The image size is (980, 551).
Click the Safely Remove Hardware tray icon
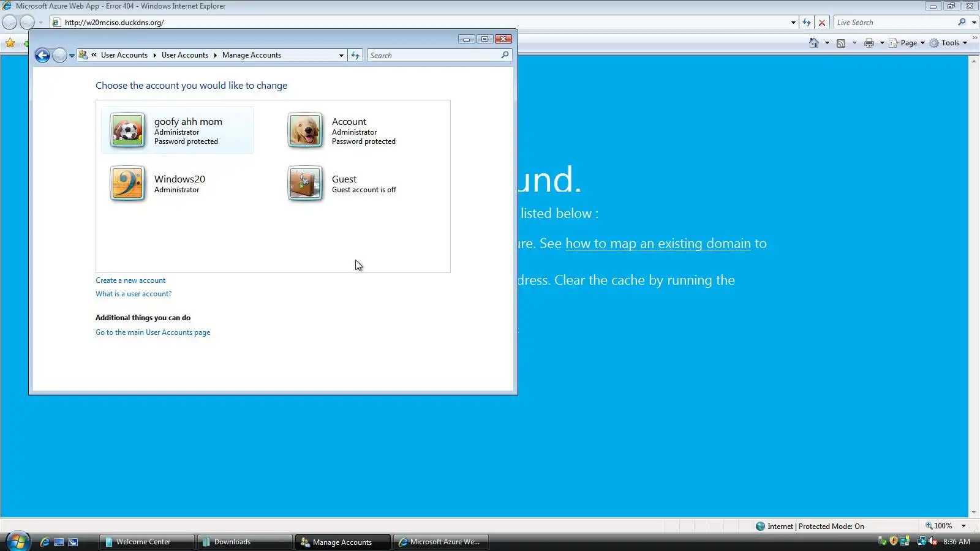pyautogui.click(x=883, y=541)
